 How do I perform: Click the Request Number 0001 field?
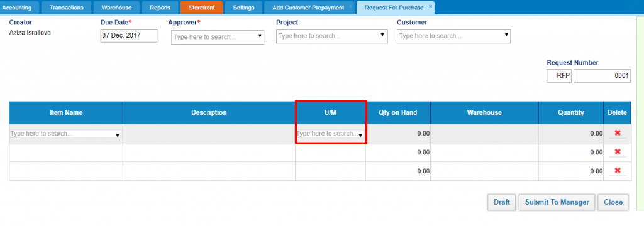[602, 76]
